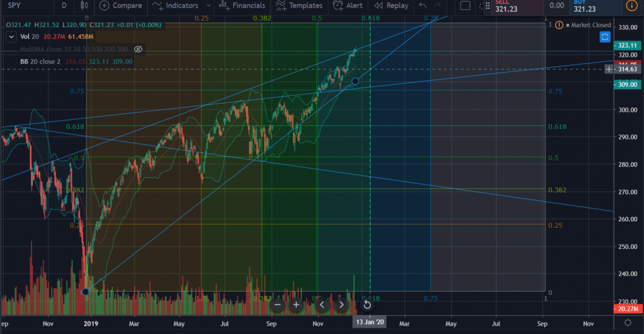This screenshot has height=334, width=644.
Task: Click the OHLC values legend line
Action: click(84, 25)
